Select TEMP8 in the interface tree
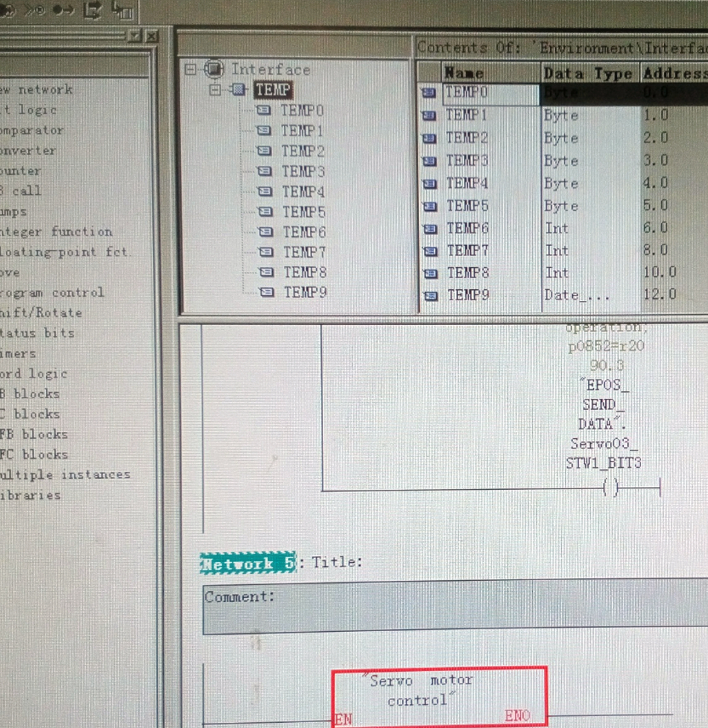Screen dimensions: 708x728 (305, 272)
